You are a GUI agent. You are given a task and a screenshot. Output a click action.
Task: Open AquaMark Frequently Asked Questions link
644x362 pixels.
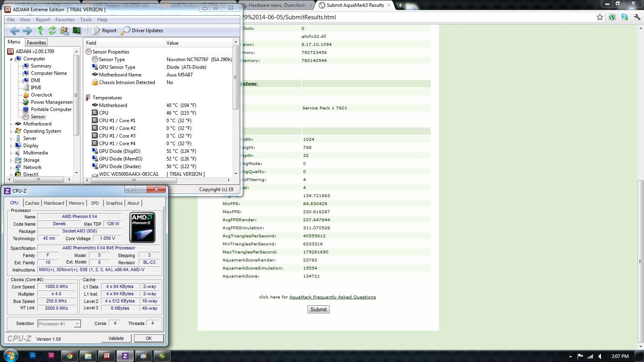point(332,297)
